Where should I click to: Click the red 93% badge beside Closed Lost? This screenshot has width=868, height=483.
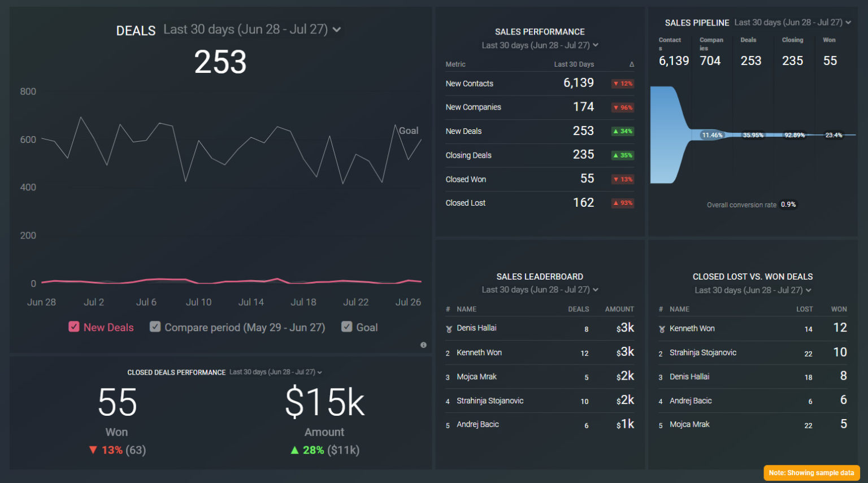[622, 203]
